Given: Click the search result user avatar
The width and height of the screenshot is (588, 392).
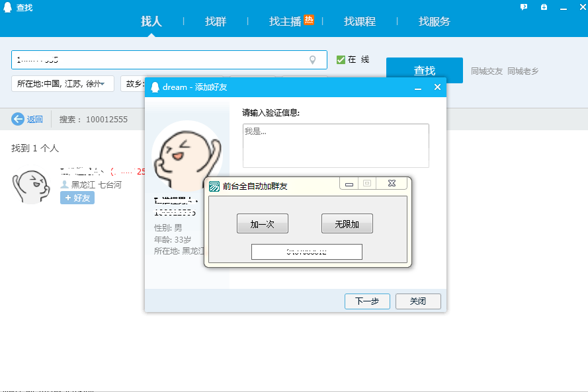Looking at the screenshot, I should pos(30,186).
